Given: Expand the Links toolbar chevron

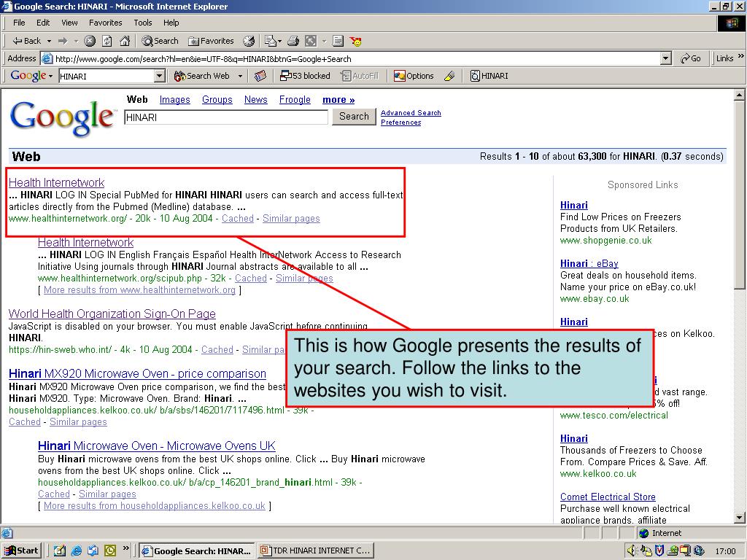Looking at the screenshot, I should (741, 57).
